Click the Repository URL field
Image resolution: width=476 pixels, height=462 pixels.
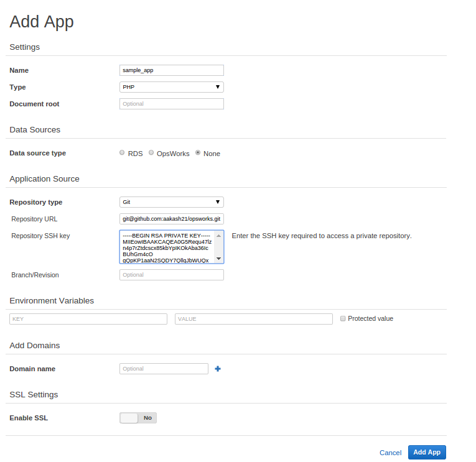(x=171, y=219)
